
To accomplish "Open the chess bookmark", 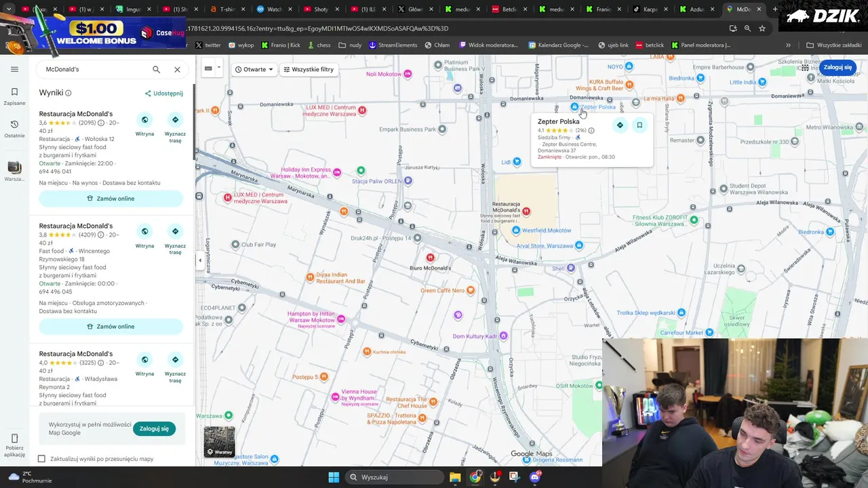I will point(319,45).
